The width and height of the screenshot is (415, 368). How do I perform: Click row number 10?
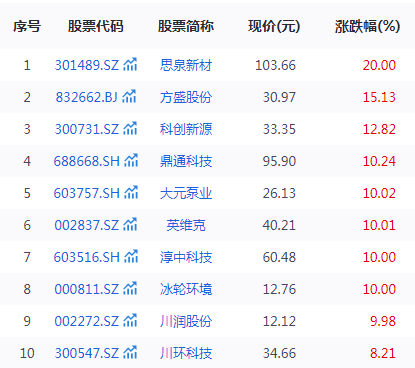27,353
